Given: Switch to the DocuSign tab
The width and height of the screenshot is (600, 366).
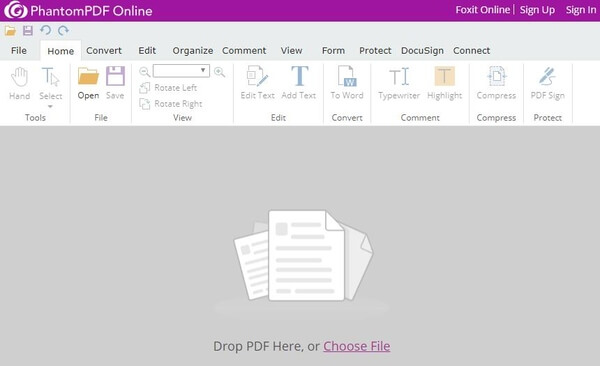Looking at the screenshot, I should coord(422,51).
